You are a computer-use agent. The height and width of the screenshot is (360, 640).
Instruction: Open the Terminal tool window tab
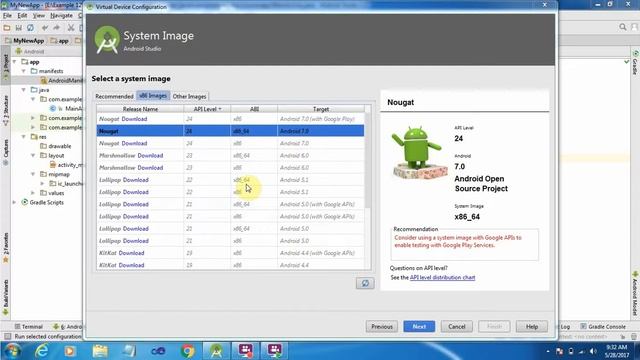tap(29, 327)
